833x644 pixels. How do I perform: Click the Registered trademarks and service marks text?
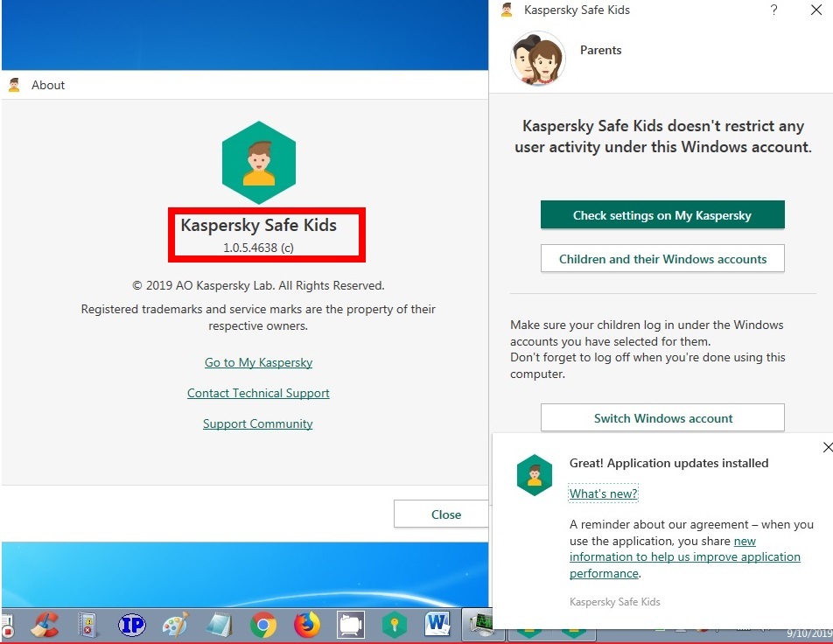[258, 318]
